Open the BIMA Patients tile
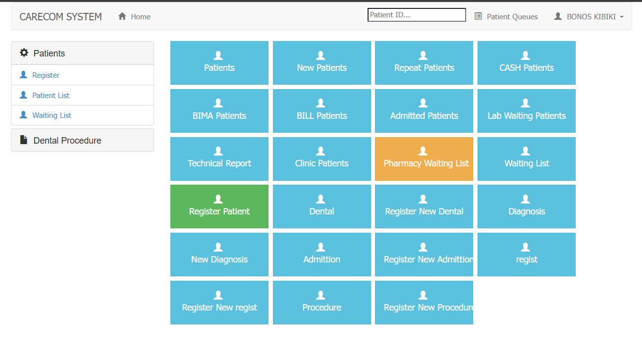The width and height of the screenshot is (642, 364). tap(219, 111)
